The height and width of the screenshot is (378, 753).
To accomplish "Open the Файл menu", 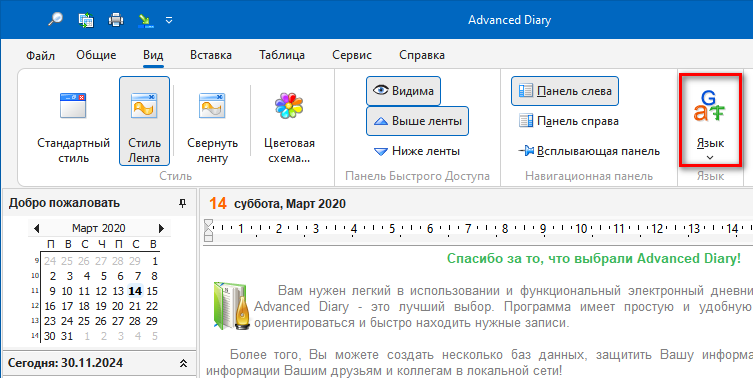I will tap(40, 55).
